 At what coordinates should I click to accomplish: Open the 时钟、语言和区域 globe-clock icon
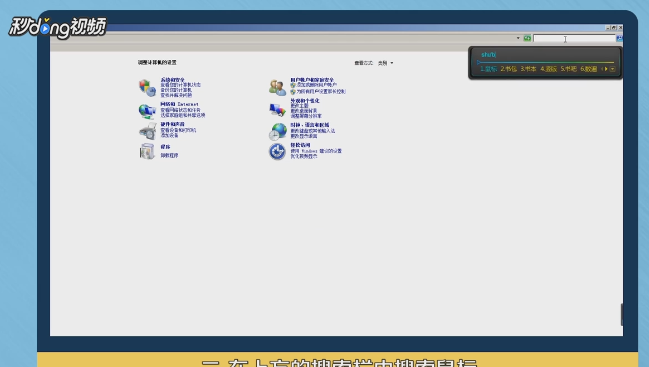(x=277, y=131)
